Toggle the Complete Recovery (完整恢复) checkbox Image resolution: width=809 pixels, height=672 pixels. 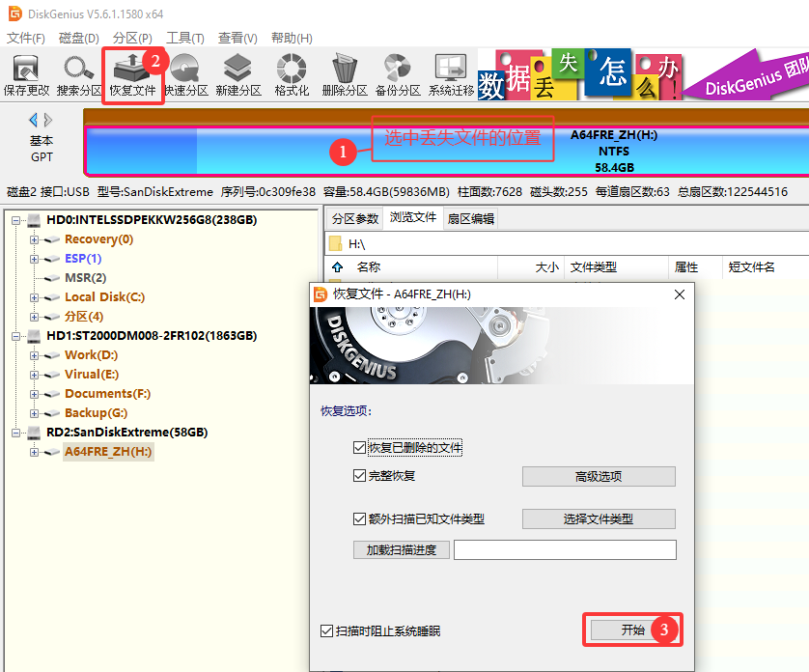[x=360, y=475]
